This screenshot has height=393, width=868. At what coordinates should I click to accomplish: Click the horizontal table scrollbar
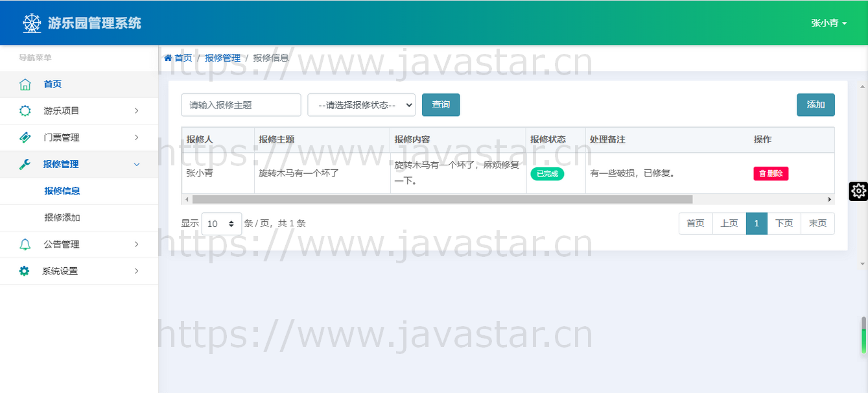442,199
